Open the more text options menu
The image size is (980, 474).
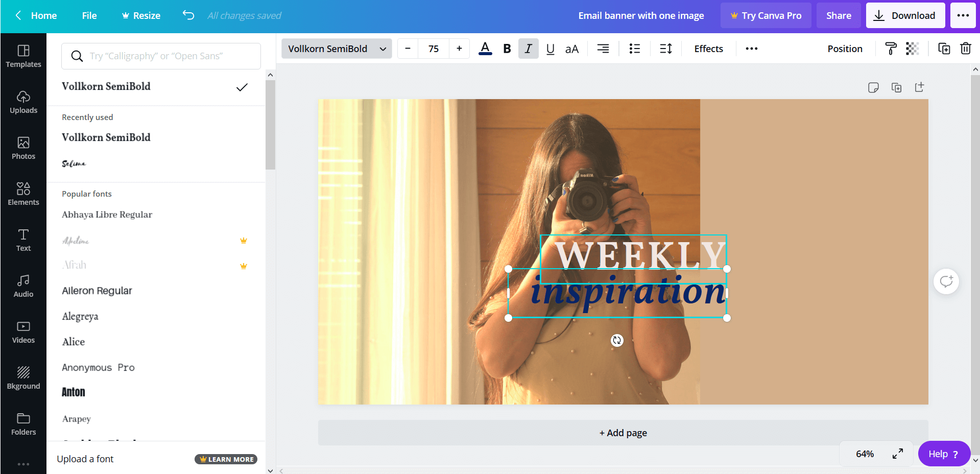tap(751, 49)
